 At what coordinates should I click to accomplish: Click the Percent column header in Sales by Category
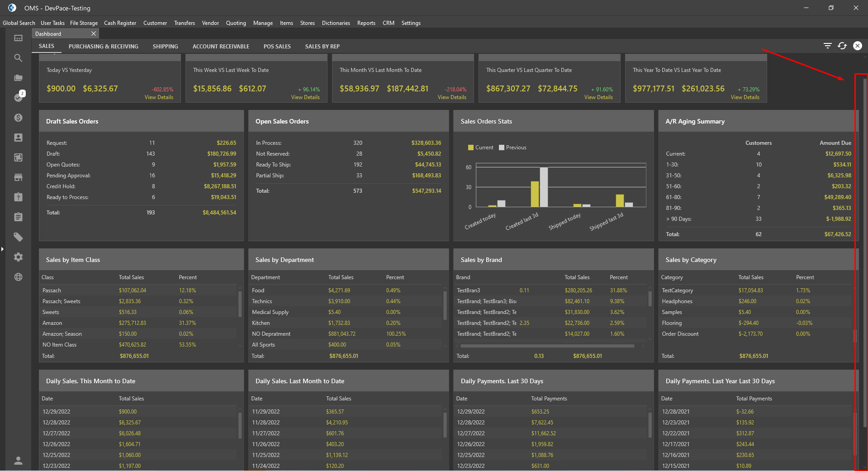pos(805,277)
